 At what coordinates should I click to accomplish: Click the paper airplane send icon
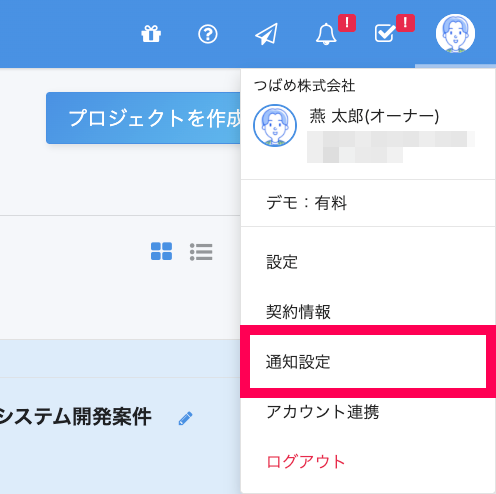point(266,34)
